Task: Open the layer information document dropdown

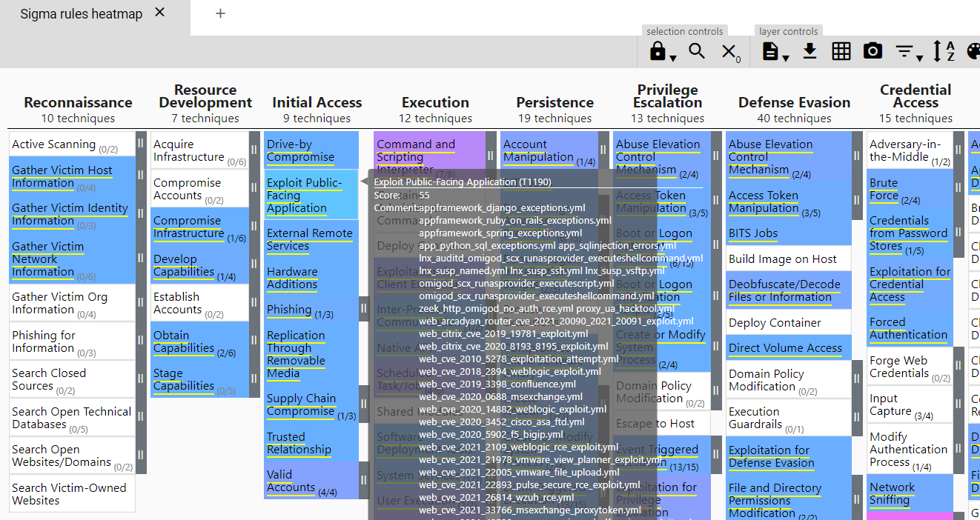Action: 774,51
